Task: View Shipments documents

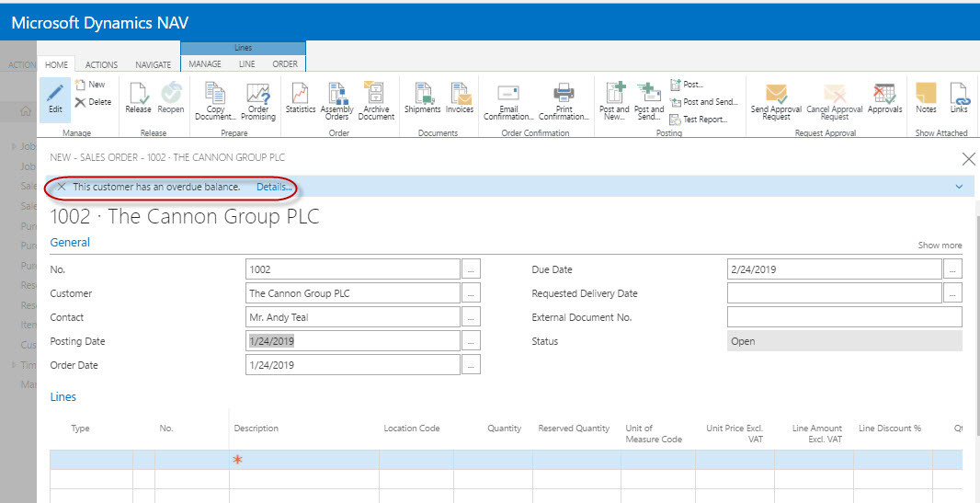Action: coord(423,98)
